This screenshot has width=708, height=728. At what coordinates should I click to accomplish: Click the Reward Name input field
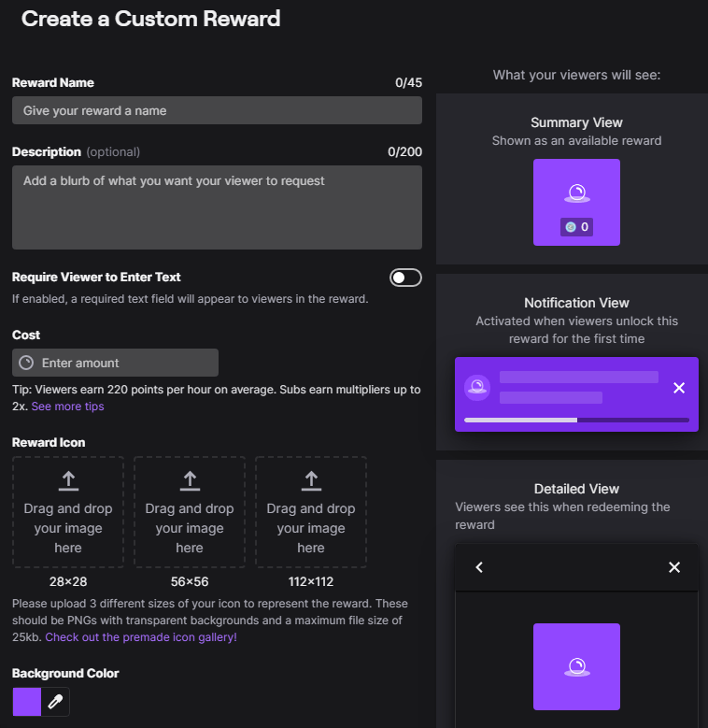(x=217, y=110)
